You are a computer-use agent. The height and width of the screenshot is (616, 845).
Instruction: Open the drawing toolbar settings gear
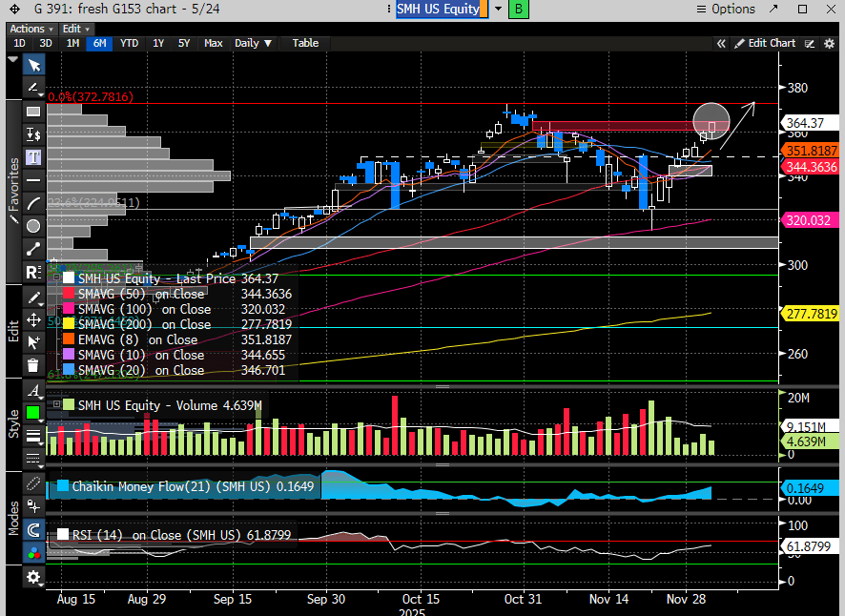pos(33,577)
